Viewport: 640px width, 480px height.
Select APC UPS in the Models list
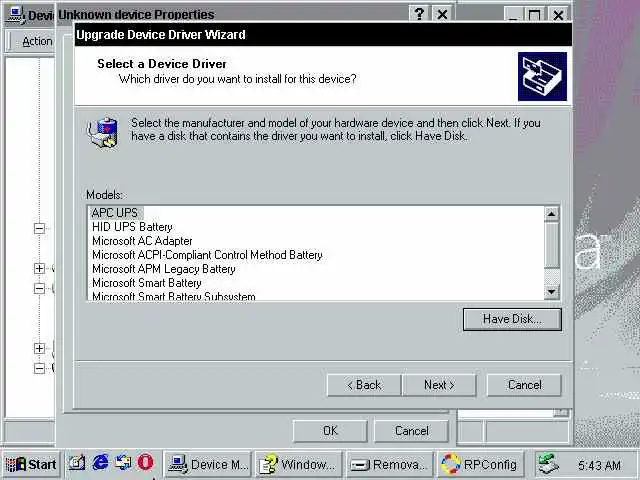pyautogui.click(x=115, y=213)
